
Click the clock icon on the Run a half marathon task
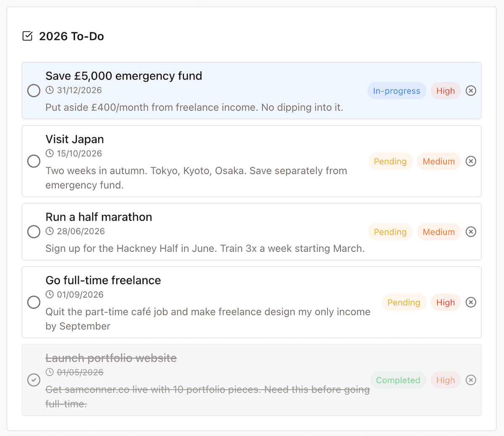pos(50,231)
